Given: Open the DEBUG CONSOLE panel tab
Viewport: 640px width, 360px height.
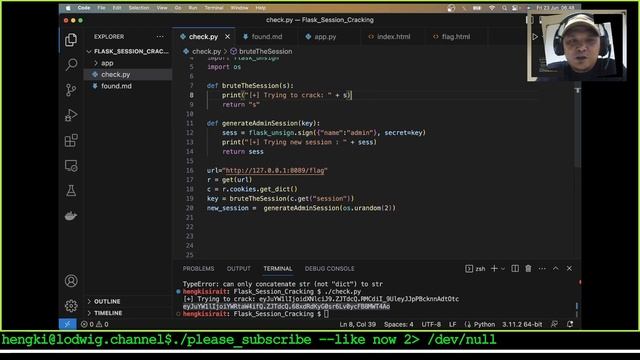Looking at the screenshot, I should [x=329, y=269].
